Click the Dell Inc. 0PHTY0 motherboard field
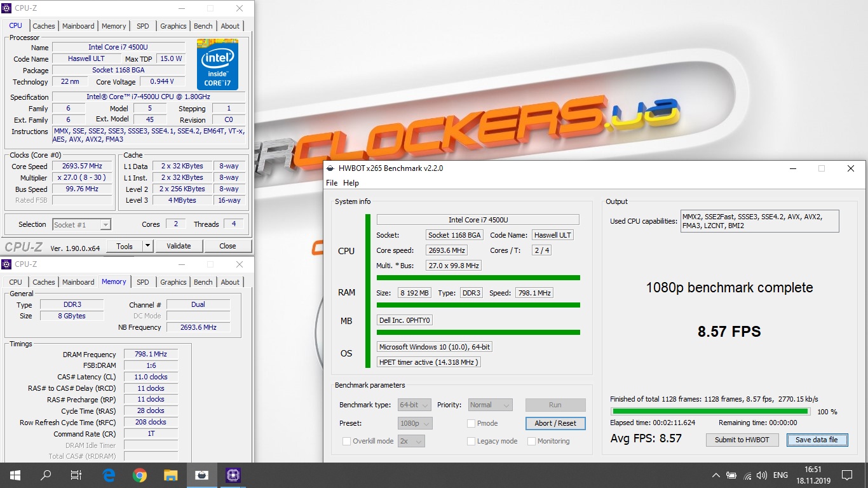 [405, 320]
